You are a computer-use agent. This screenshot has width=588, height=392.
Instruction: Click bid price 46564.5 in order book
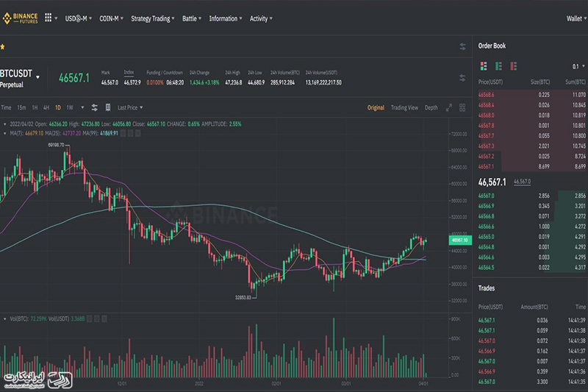pos(486,268)
